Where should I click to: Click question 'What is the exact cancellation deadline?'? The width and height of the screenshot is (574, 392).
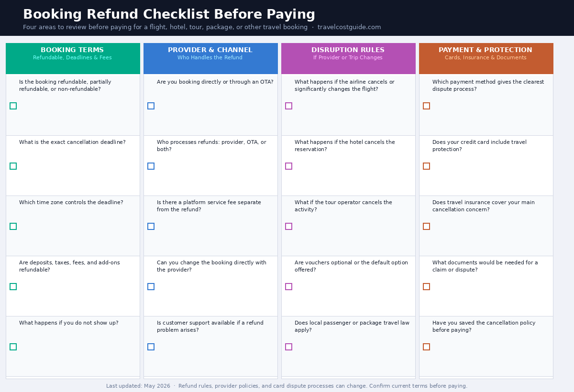pyautogui.click(x=72, y=142)
